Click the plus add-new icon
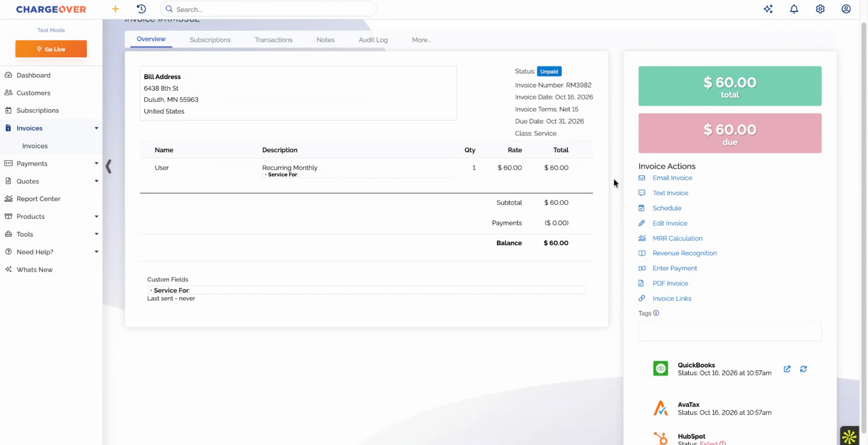This screenshot has height=445, width=868. pos(115,9)
